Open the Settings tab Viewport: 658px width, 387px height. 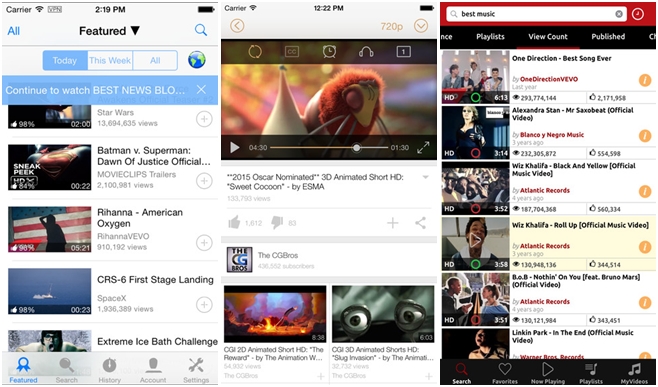click(x=196, y=370)
